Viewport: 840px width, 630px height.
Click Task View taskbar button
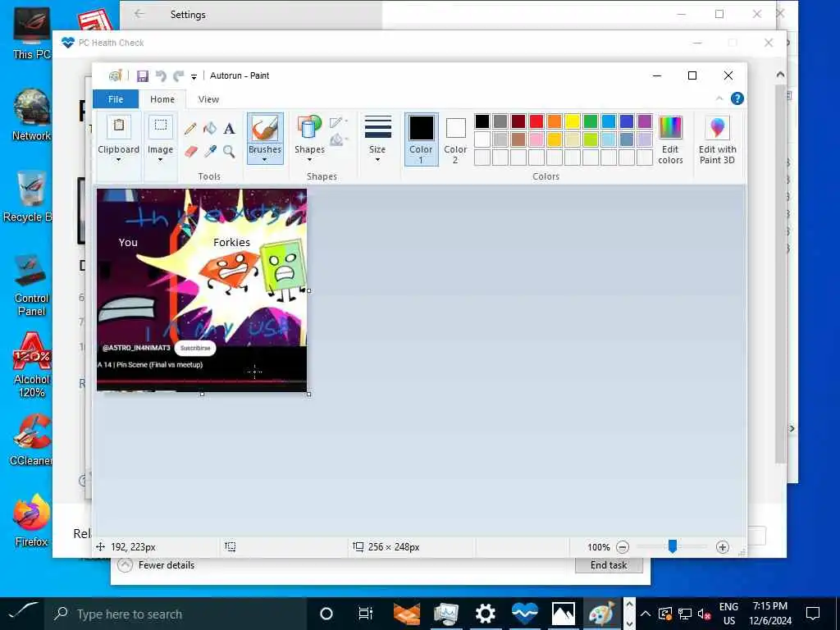tap(365, 614)
